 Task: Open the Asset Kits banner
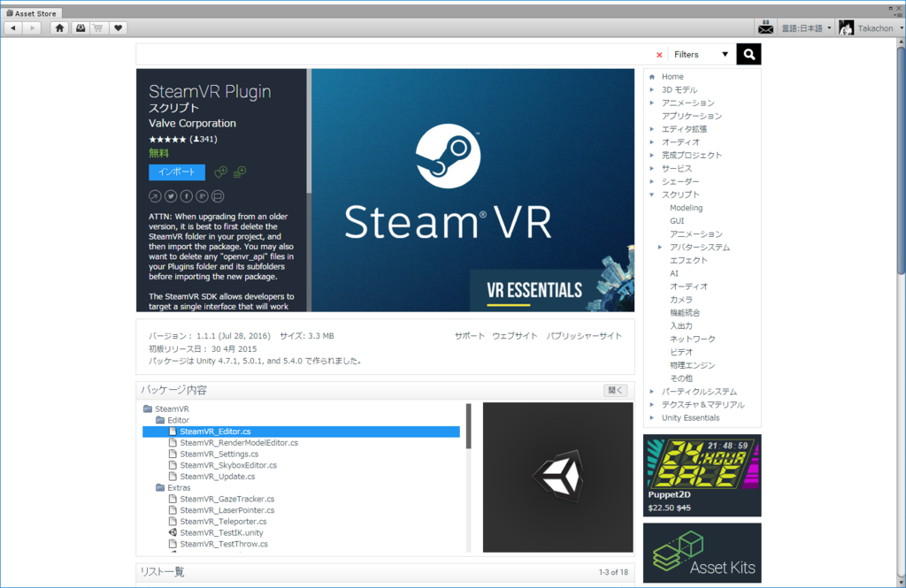pos(702,554)
